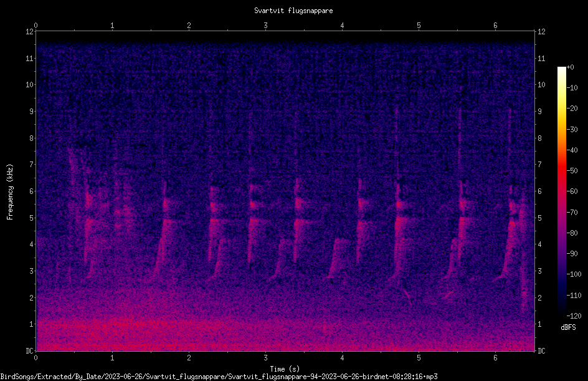Click '5' on the upper time axis

point(419,26)
